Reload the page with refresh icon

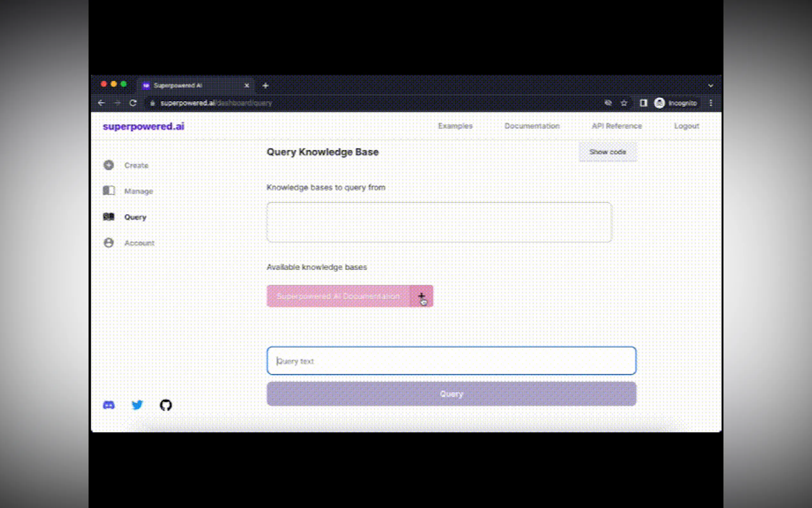[133, 103]
